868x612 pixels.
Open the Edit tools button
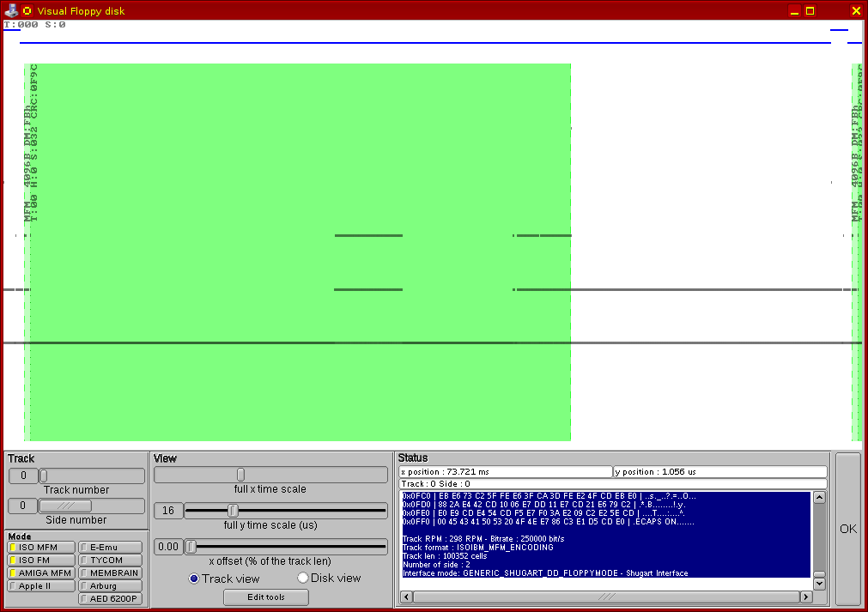(x=265, y=597)
